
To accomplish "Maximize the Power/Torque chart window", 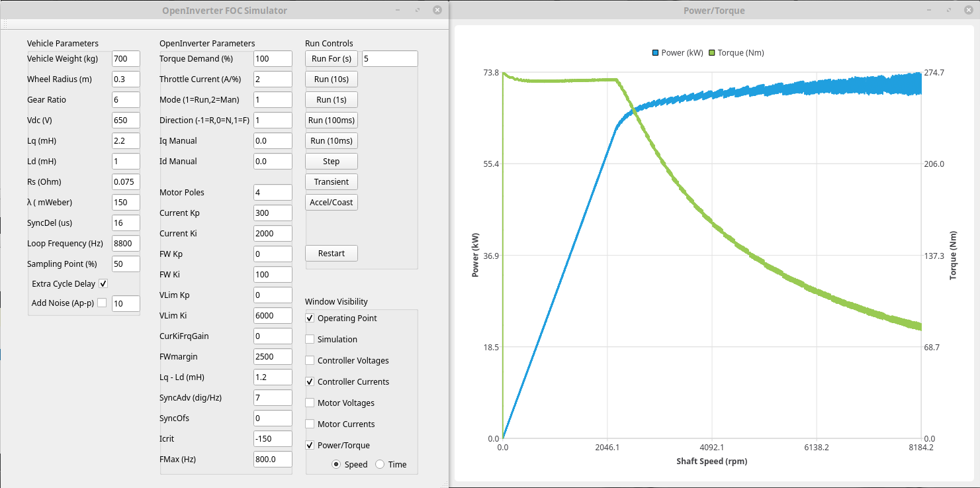I will coord(952,10).
